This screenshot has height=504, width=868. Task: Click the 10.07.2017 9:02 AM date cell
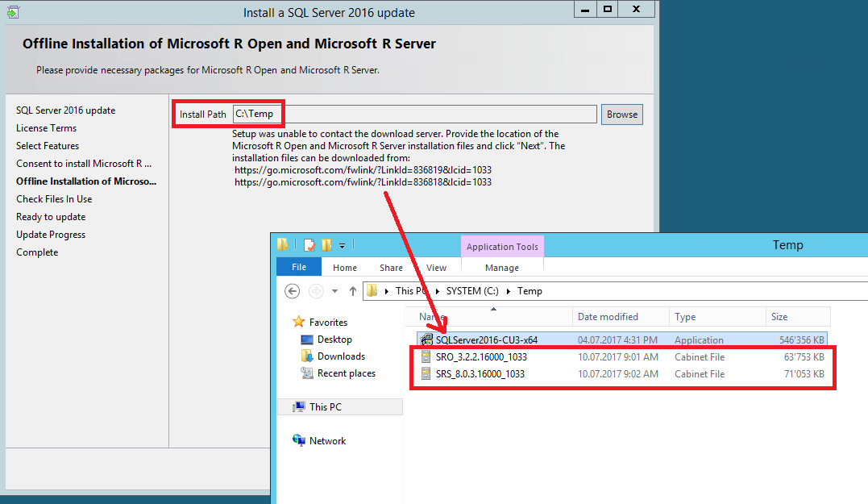pyautogui.click(x=618, y=374)
